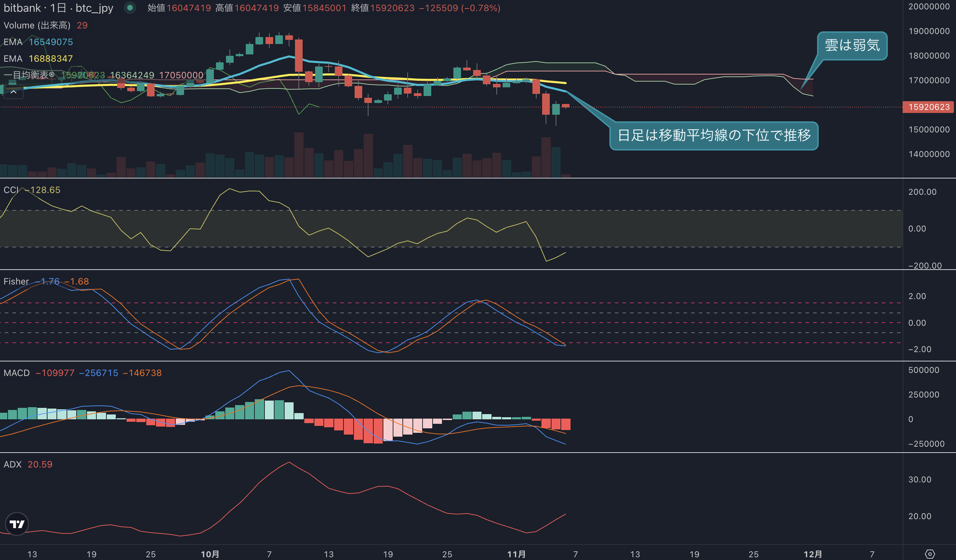Click the 20000000 price scale label

929,7
